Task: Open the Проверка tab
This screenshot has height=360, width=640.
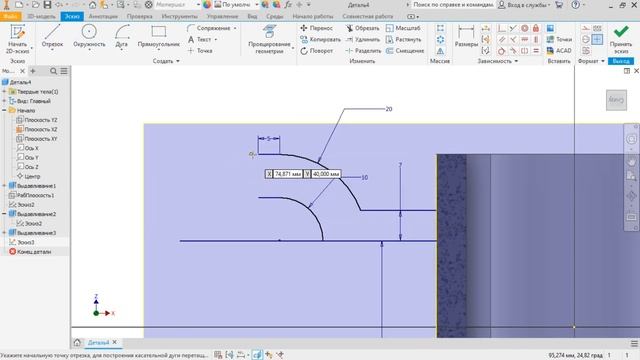Action: (x=140, y=16)
